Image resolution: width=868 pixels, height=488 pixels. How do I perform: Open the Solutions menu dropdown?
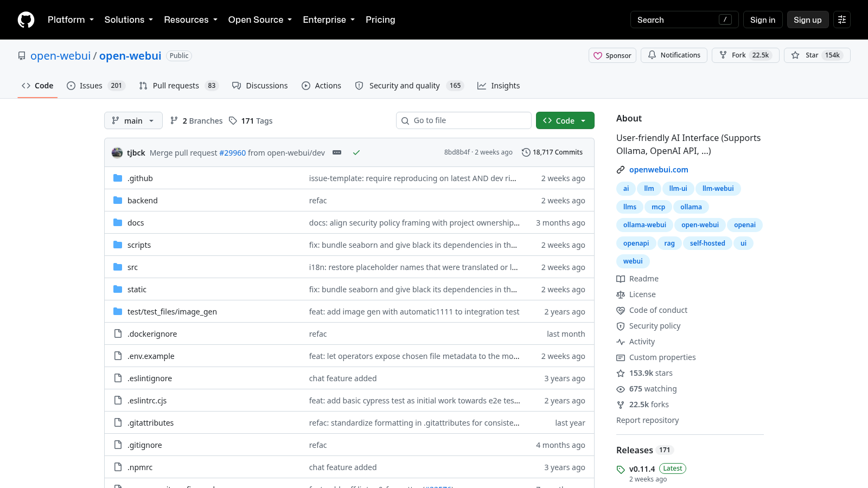[129, 20]
